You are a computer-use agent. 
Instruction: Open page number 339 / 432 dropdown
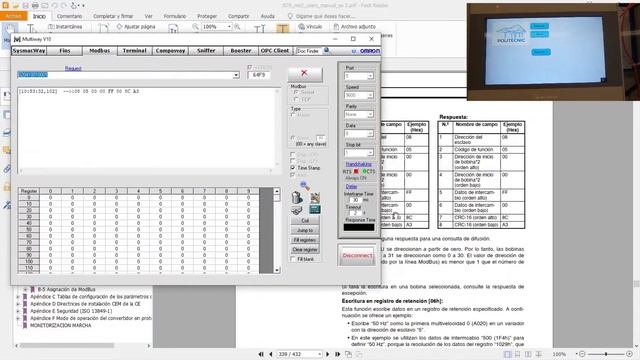(320, 354)
